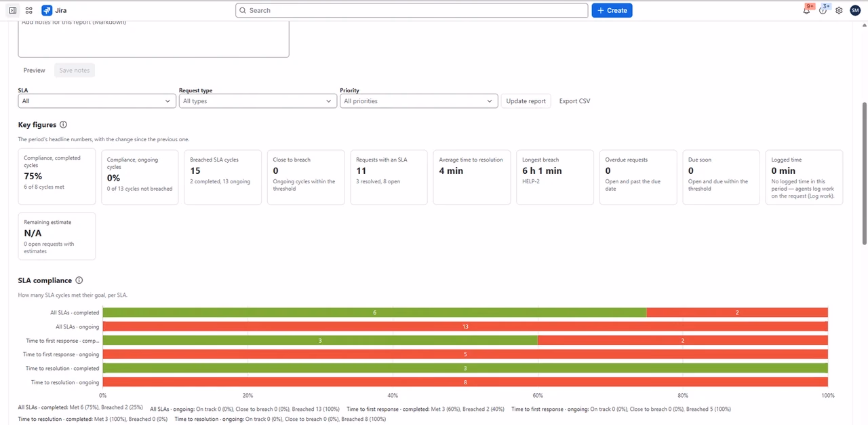Image resolution: width=868 pixels, height=425 pixels.
Task: Click the All SLAs ongoing red bar
Action: point(465,327)
